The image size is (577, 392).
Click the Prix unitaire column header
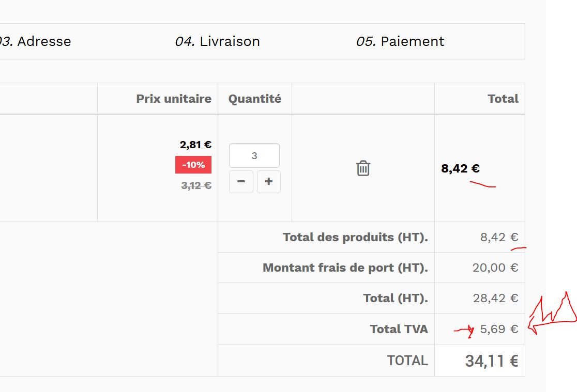174,99
